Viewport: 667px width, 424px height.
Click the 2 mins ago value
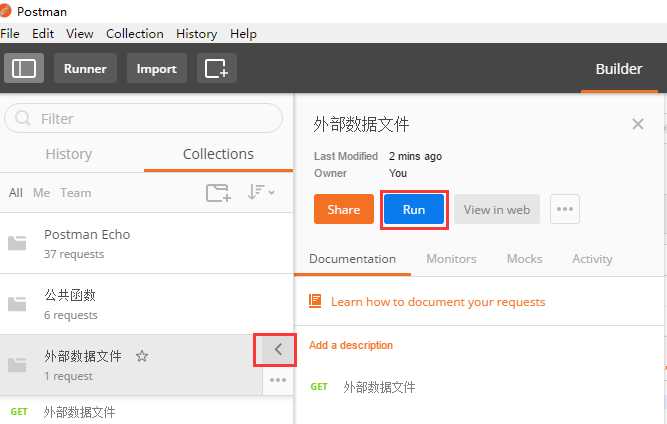(415, 156)
